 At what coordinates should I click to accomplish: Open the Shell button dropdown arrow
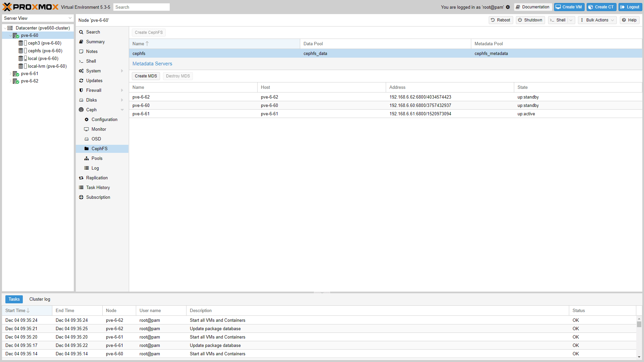coord(571,20)
